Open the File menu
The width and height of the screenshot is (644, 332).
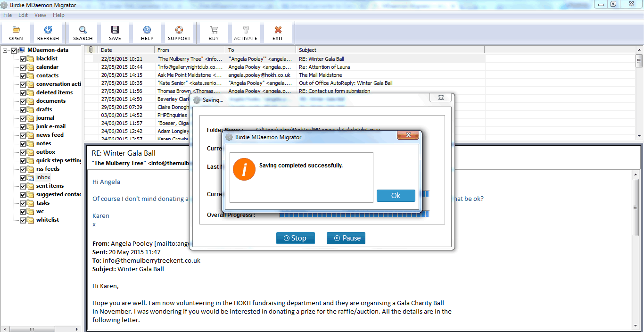(8, 15)
